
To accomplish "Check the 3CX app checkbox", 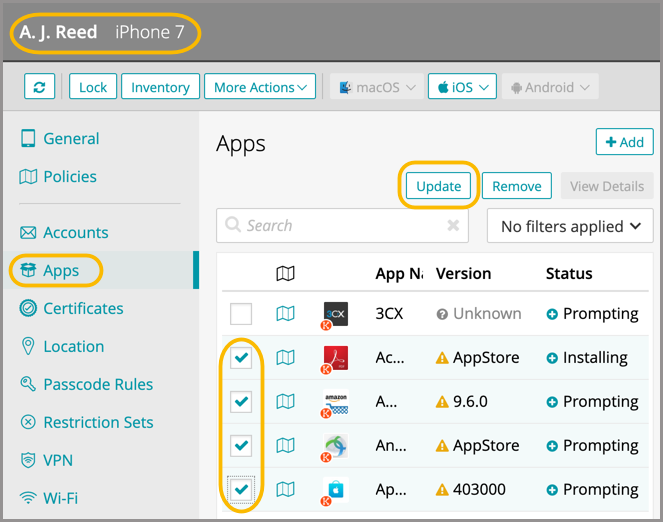I will coord(241,314).
